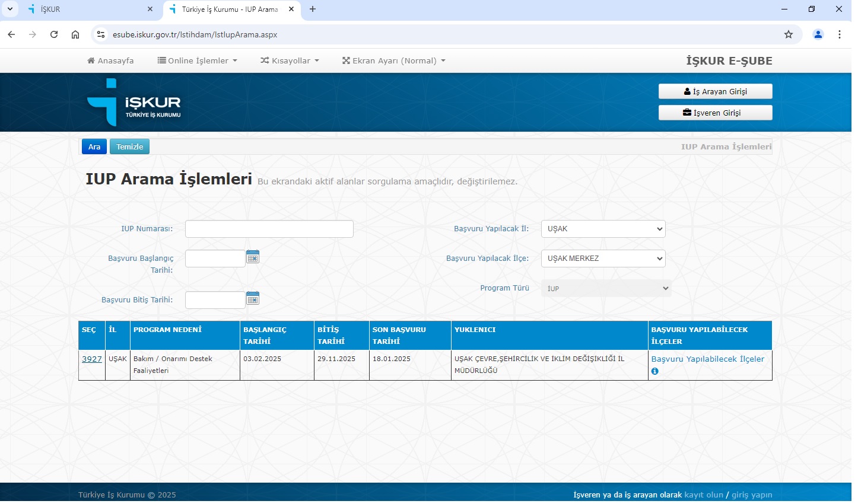Open Chrome profile icon
The width and height of the screenshot is (858, 504).
[x=818, y=34]
